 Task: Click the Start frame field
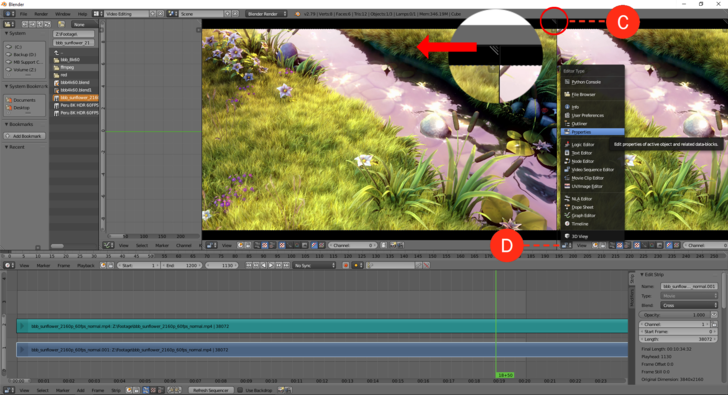tap(138, 265)
